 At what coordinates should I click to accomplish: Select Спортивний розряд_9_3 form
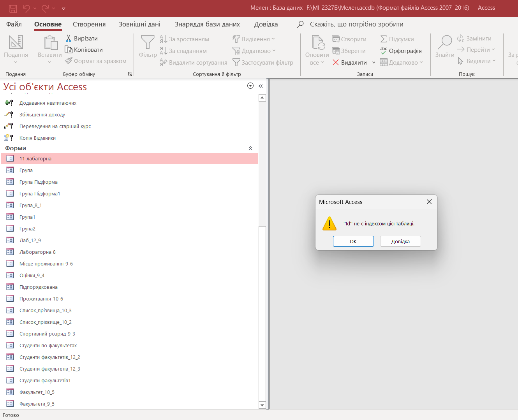point(130,334)
